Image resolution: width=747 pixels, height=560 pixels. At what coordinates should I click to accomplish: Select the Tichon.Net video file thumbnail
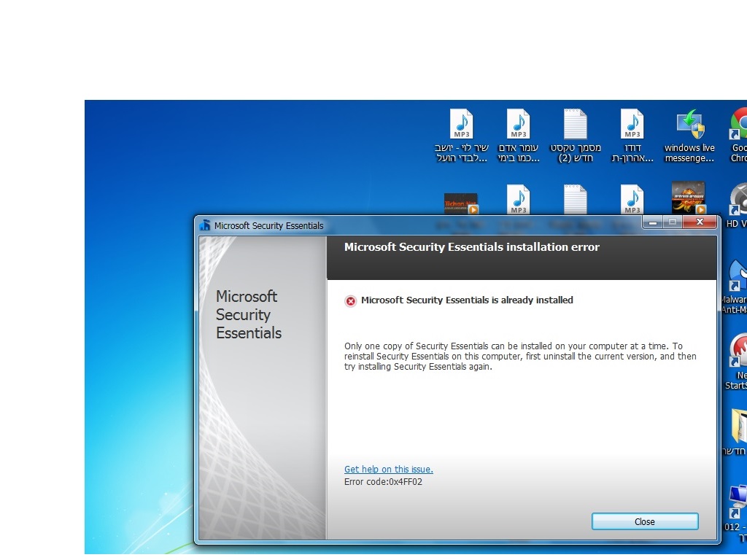(x=461, y=203)
